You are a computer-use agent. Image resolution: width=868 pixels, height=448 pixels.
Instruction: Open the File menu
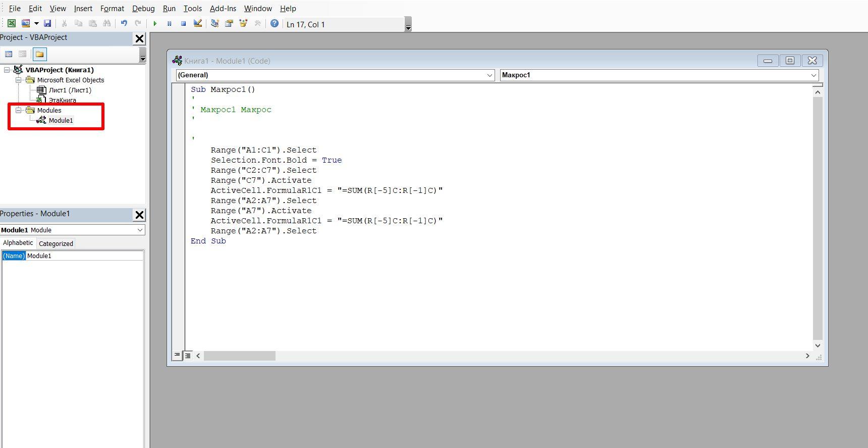click(x=15, y=9)
